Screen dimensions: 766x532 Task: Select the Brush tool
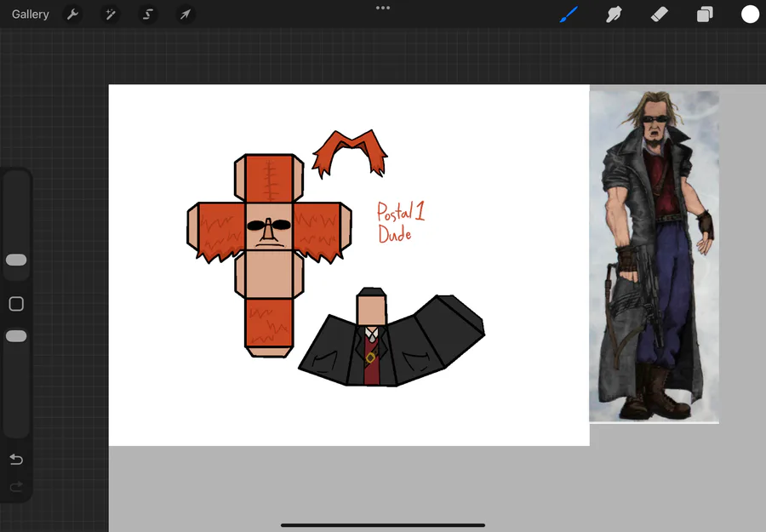(569, 14)
